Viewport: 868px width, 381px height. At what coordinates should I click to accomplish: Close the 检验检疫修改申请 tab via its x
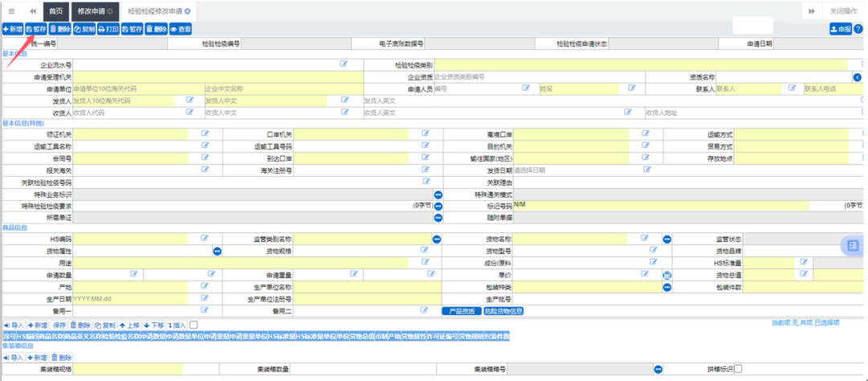[187, 11]
